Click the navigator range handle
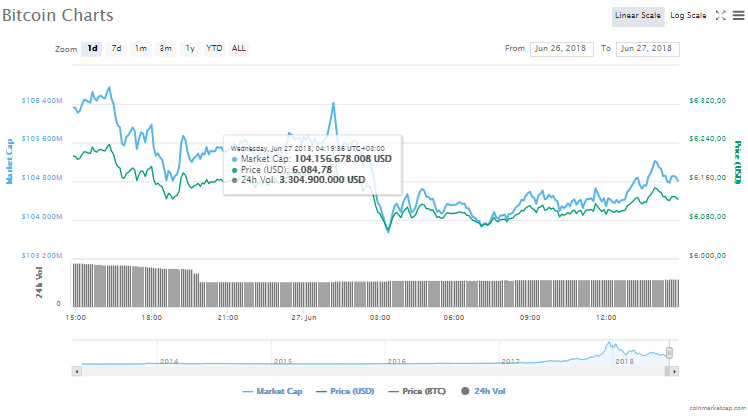748x418 pixels. point(669,353)
